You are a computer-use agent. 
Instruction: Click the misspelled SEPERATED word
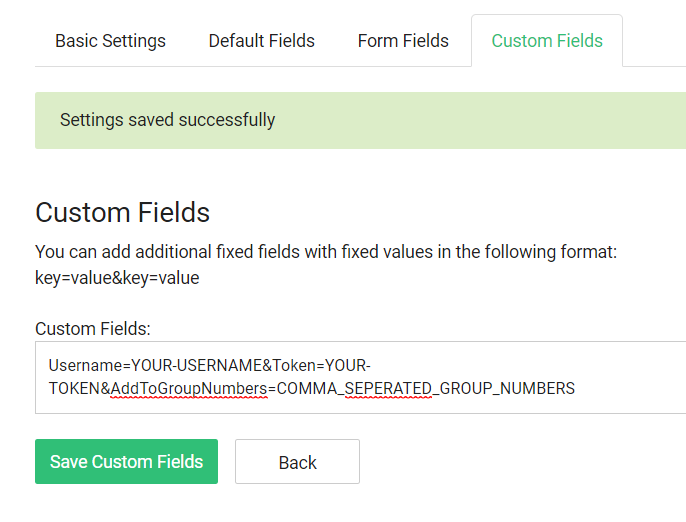388,389
